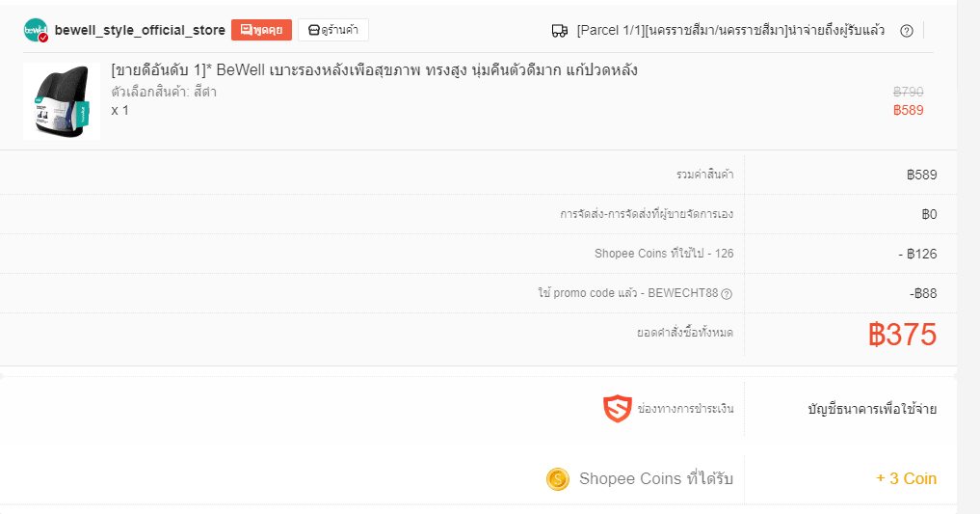Click the ตัวเลือกสินค้า: สีดำ variation text
The height and width of the screenshot is (514, 980).
point(164,92)
